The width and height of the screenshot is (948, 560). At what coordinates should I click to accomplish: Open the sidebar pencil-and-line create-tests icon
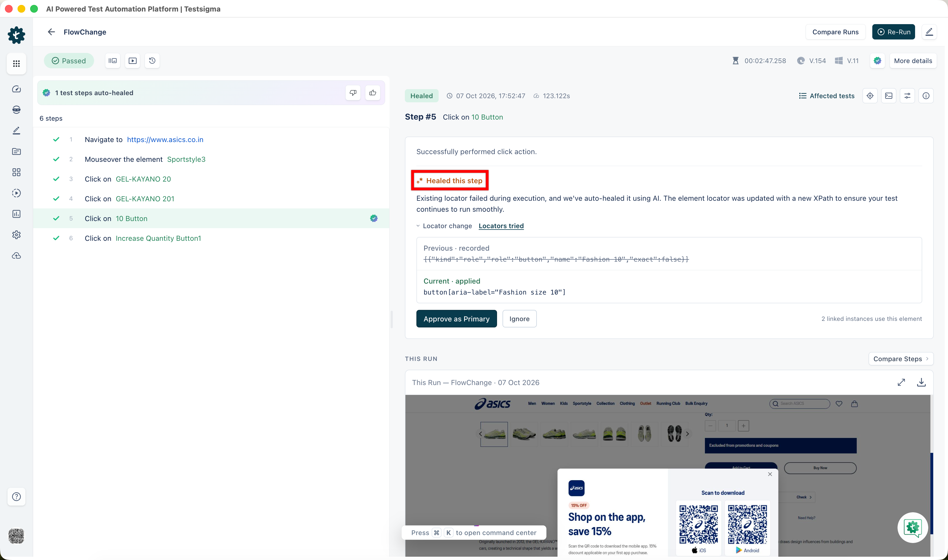click(x=16, y=131)
